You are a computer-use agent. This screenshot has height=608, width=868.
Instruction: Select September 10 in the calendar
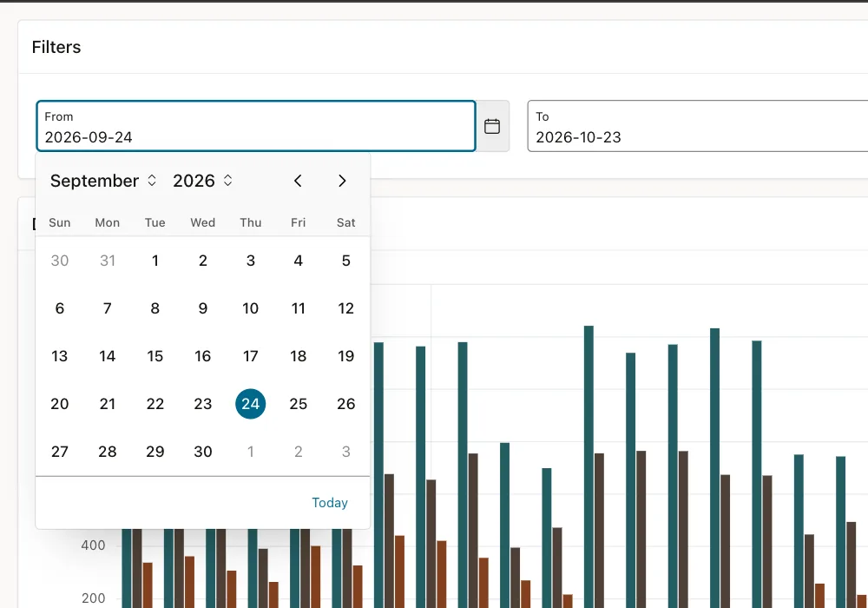tap(250, 308)
